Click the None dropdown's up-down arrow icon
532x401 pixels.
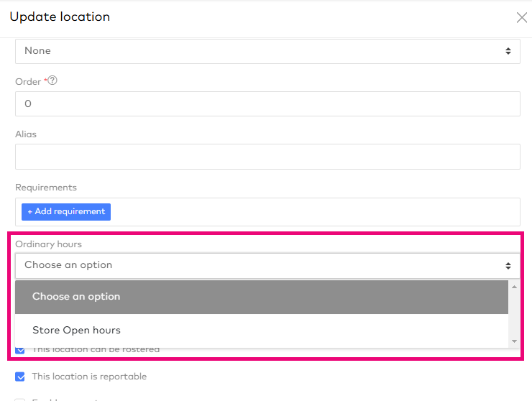(x=508, y=51)
